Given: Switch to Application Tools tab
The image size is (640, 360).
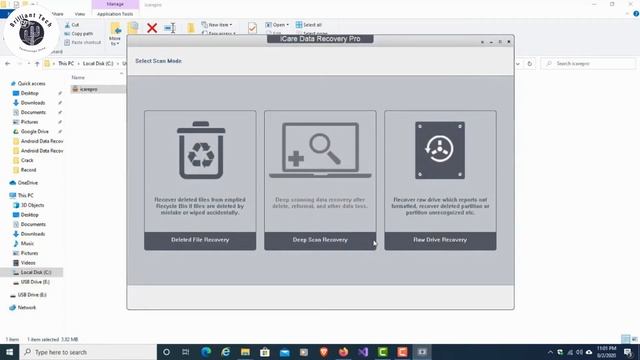Looking at the screenshot, I should 115,14.
